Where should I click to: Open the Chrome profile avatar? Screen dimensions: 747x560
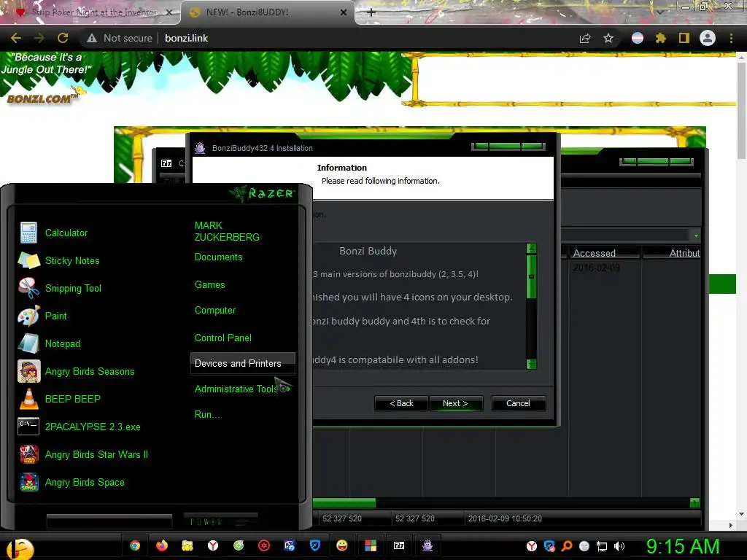708,38
